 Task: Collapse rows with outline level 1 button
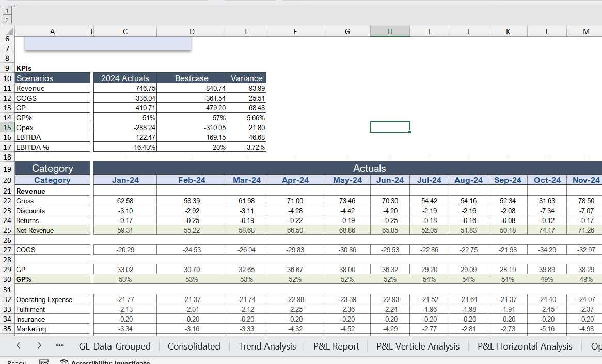(7, 10)
